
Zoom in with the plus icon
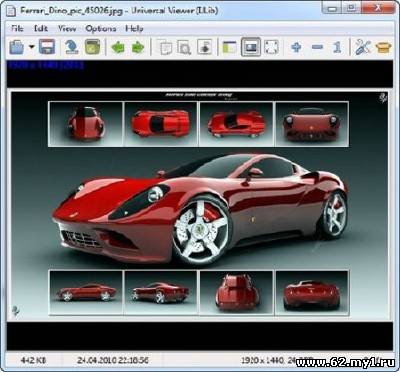pyautogui.click(x=296, y=47)
